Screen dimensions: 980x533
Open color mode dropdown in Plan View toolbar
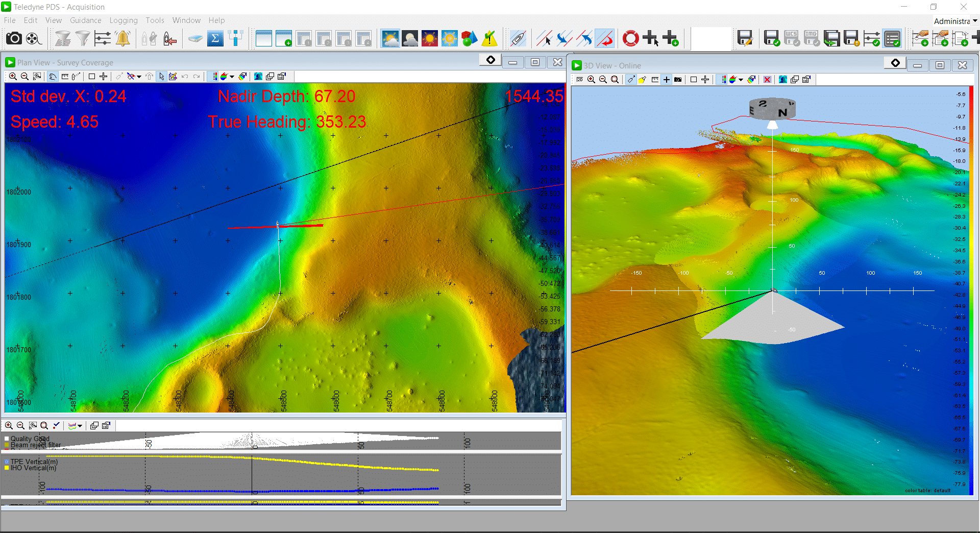point(232,77)
